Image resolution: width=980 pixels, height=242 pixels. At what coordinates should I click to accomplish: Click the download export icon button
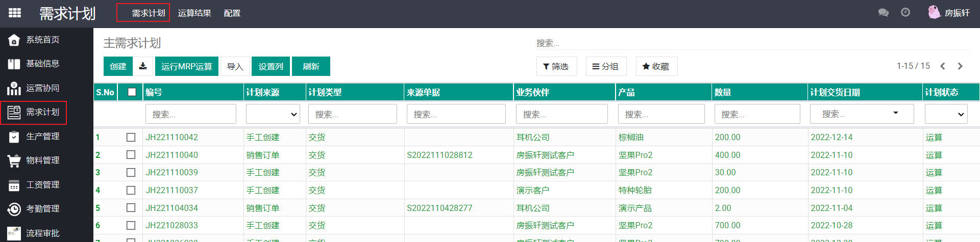[x=143, y=66]
